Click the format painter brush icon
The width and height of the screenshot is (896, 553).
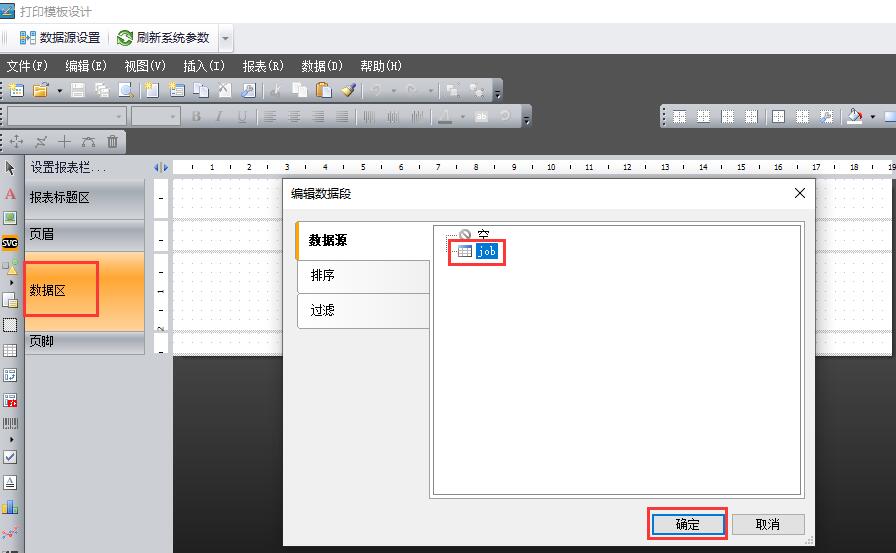pos(348,90)
